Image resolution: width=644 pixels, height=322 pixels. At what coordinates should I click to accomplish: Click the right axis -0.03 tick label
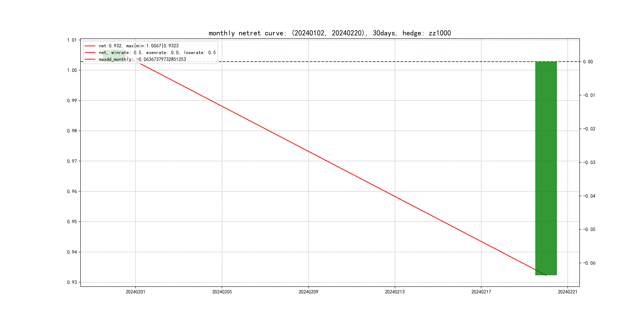pos(589,163)
